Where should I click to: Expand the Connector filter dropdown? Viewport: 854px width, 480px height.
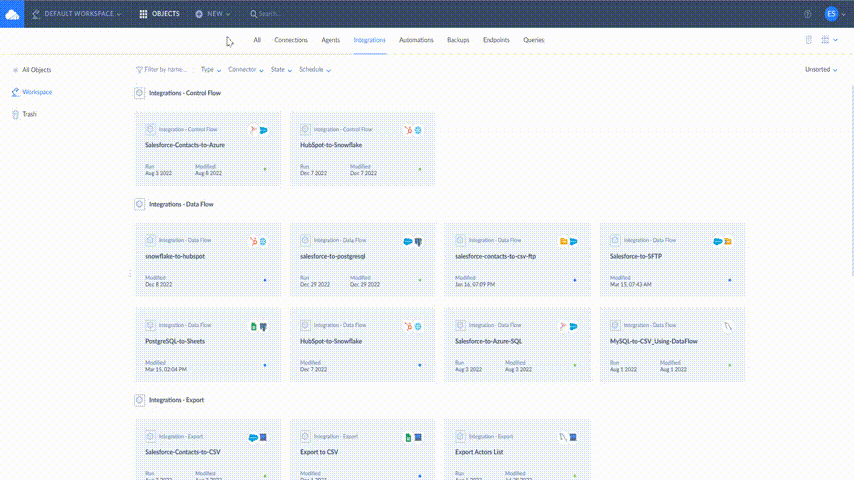tap(246, 70)
